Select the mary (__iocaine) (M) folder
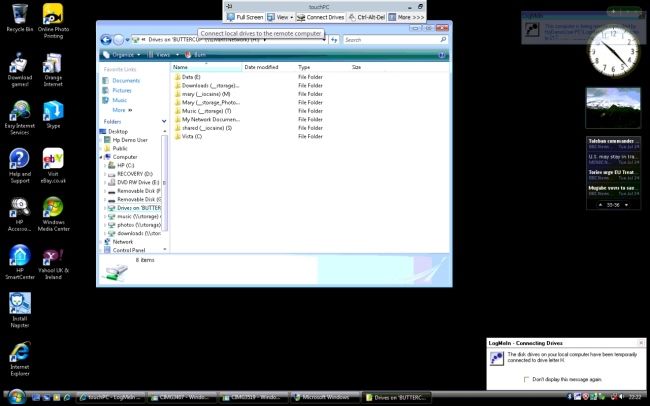The width and height of the screenshot is (650, 406). coord(202,94)
